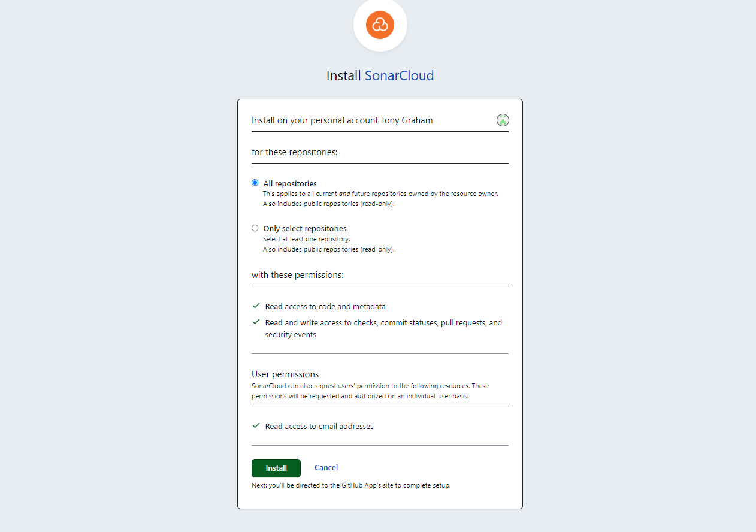Screen dimensions: 756x532
Task: Click "Read access to code and metadata" text
Action: point(325,307)
